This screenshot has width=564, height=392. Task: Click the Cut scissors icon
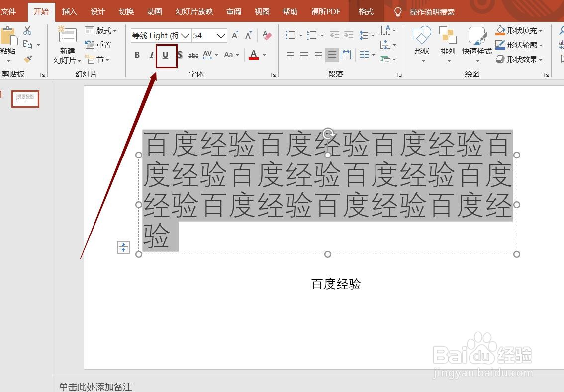tap(27, 30)
